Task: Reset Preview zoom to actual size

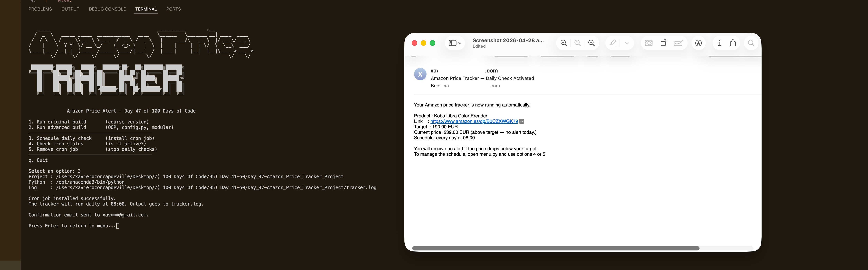Action: pos(578,43)
